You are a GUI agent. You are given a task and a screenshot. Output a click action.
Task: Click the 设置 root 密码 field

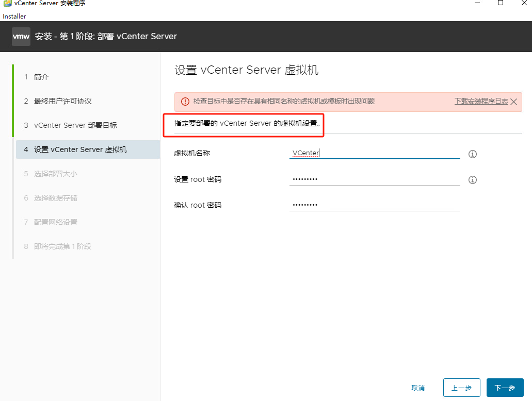tap(375, 179)
